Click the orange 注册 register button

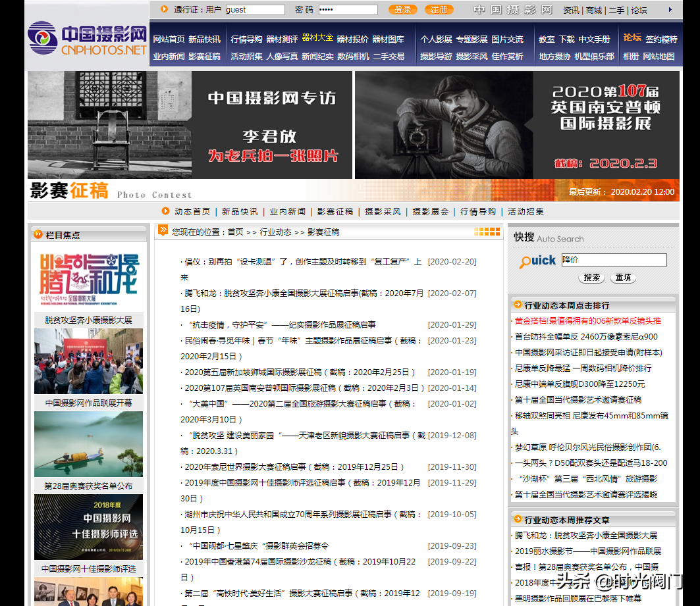coord(439,10)
